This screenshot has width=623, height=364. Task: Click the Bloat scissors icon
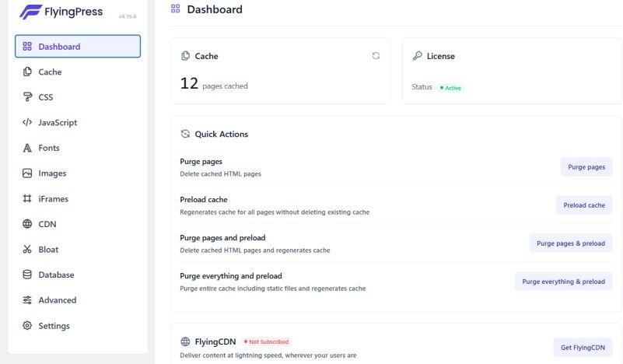(27, 250)
